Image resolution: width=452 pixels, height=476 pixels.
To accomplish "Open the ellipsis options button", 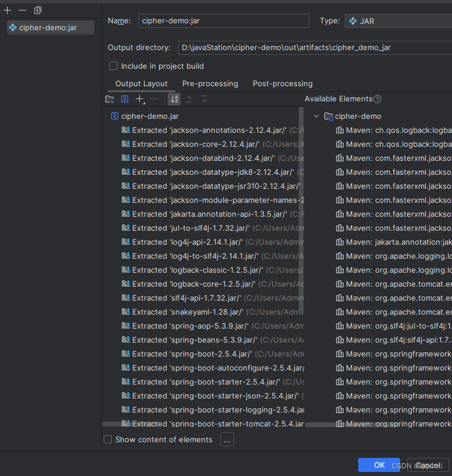I will coord(227,439).
